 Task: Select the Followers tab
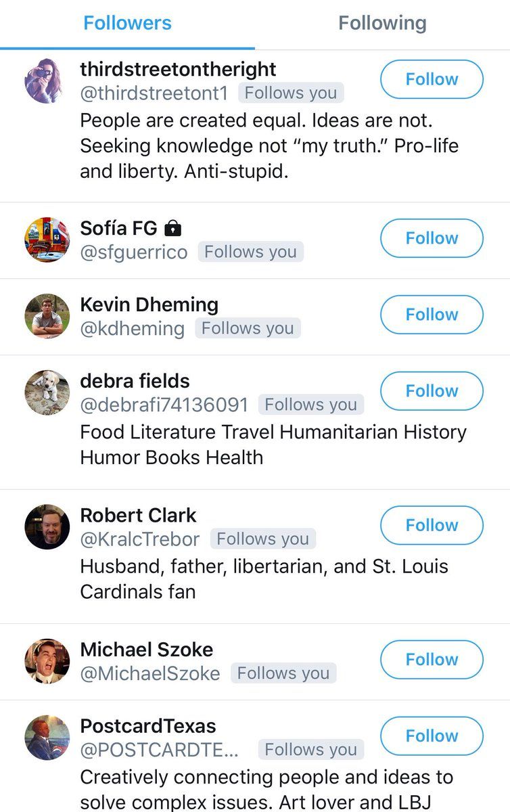click(127, 24)
